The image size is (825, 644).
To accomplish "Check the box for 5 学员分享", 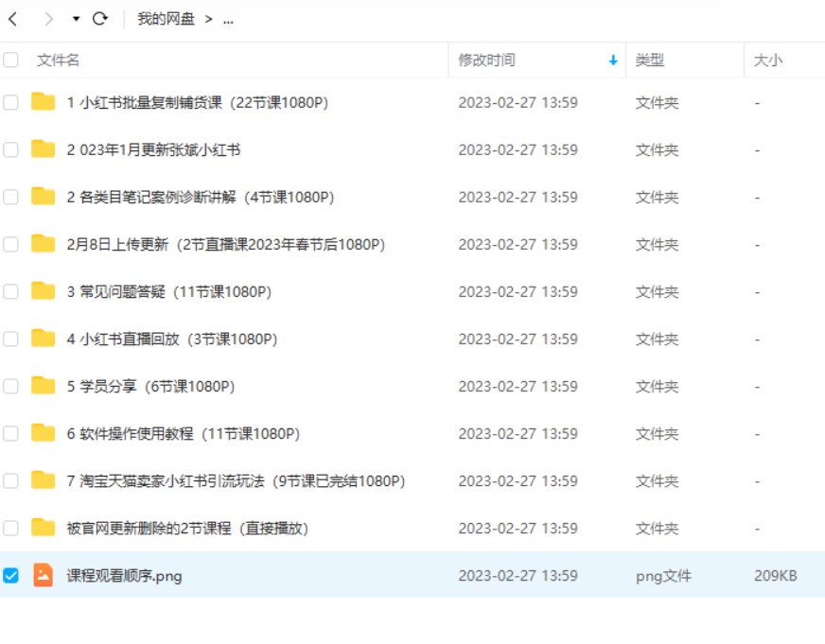I will [x=10, y=386].
